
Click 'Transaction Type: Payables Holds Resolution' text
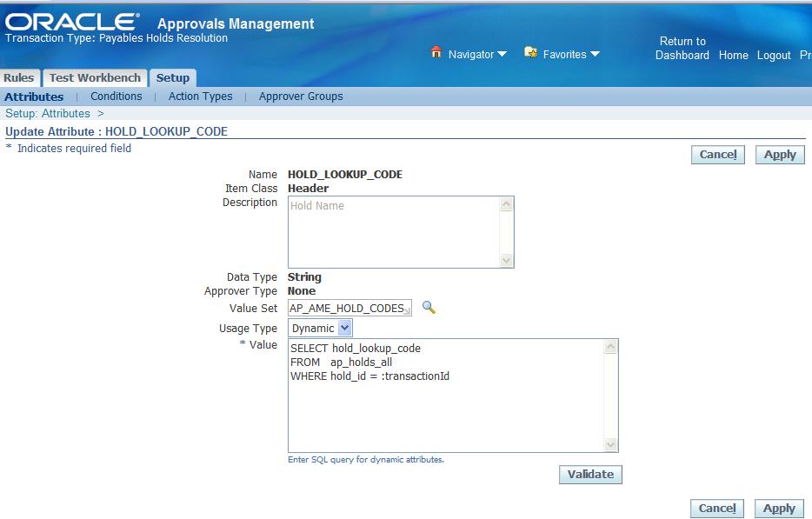116,37
